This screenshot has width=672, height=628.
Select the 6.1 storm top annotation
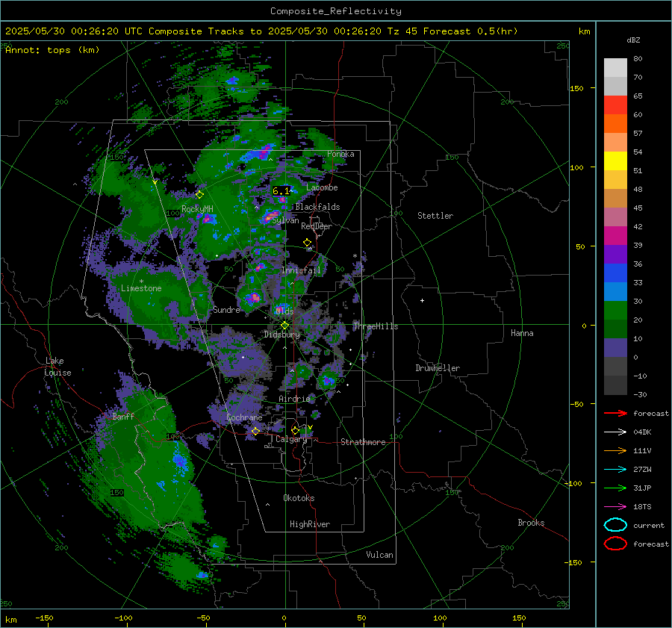coord(281,190)
